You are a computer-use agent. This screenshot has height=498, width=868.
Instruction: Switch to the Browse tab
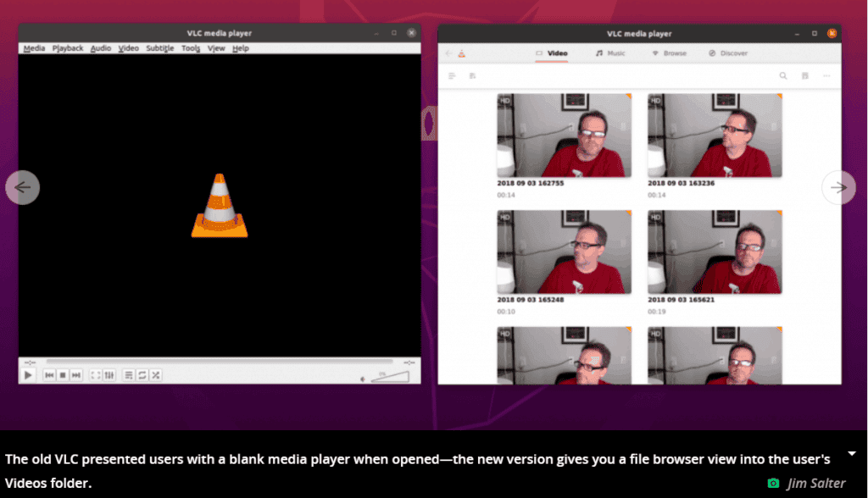tap(670, 53)
